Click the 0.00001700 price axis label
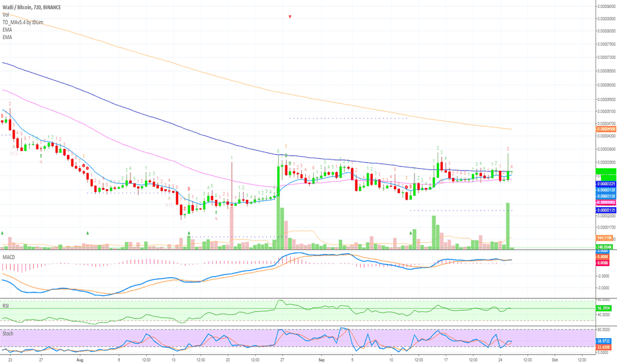Screen dimensions: 617x364 pos(607,227)
